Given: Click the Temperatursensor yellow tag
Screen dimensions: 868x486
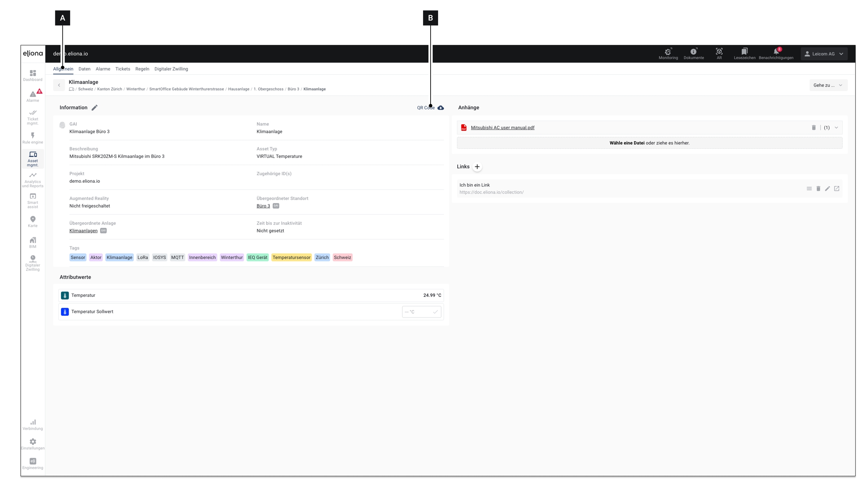Looking at the screenshot, I should pyautogui.click(x=291, y=258).
